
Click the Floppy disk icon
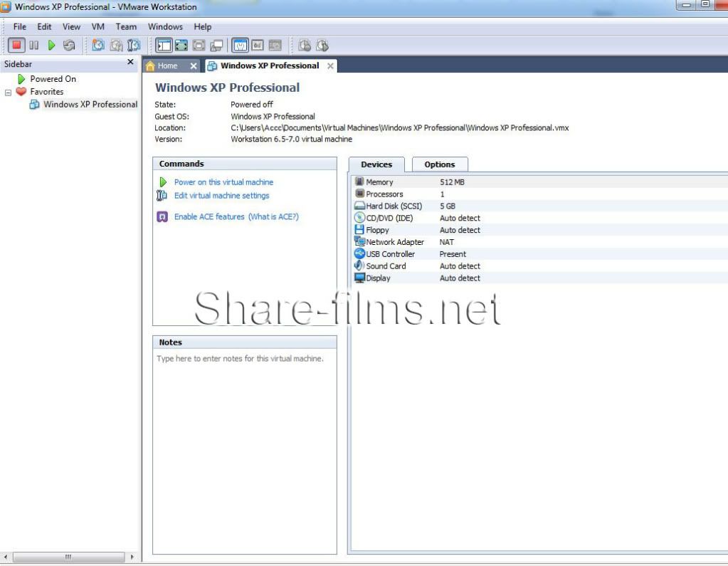359,230
